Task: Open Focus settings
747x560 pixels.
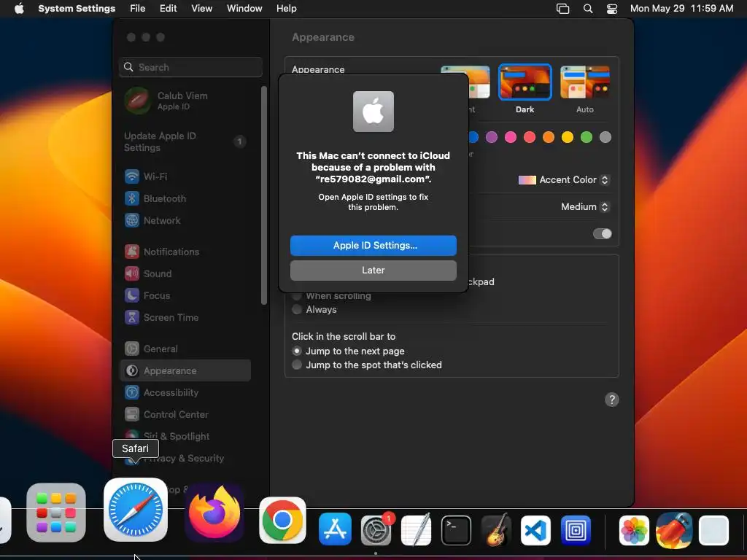Action: click(x=185, y=295)
